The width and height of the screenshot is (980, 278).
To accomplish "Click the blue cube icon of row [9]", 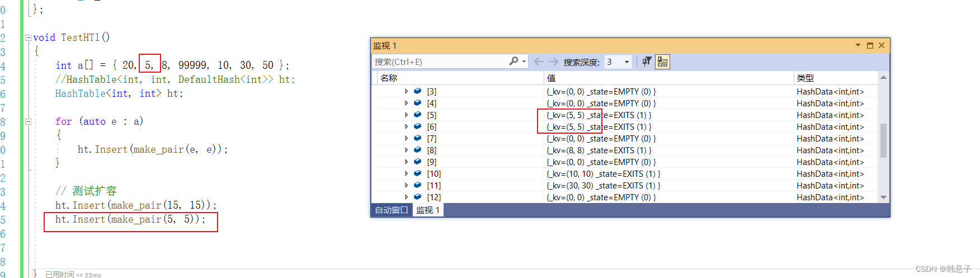I will [x=417, y=162].
